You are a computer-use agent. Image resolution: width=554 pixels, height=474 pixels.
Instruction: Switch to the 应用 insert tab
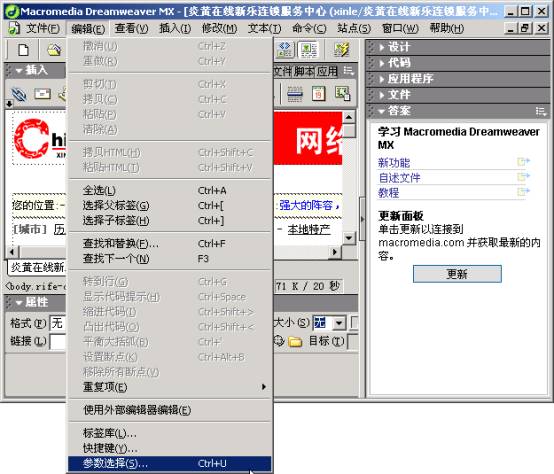(x=327, y=71)
